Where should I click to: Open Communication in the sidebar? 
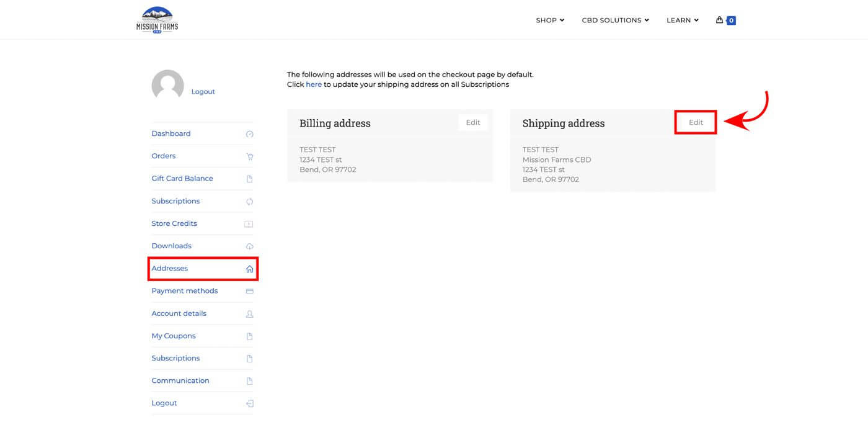coord(180,380)
